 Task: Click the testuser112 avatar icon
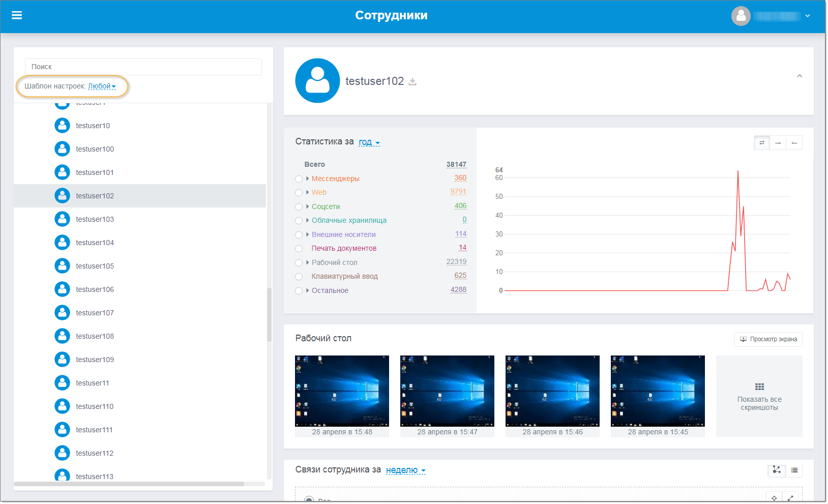point(62,453)
